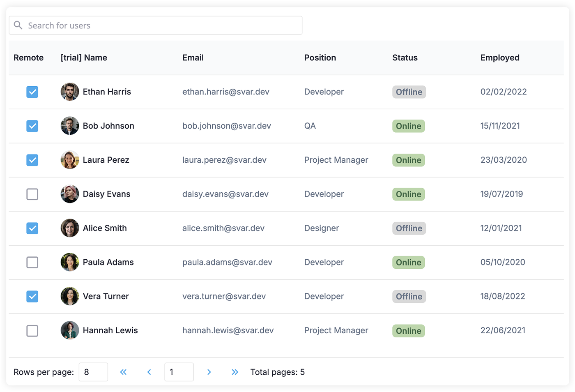The image size is (575, 392).
Task: Select the name Laura Perez
Action: coord(106,160)
